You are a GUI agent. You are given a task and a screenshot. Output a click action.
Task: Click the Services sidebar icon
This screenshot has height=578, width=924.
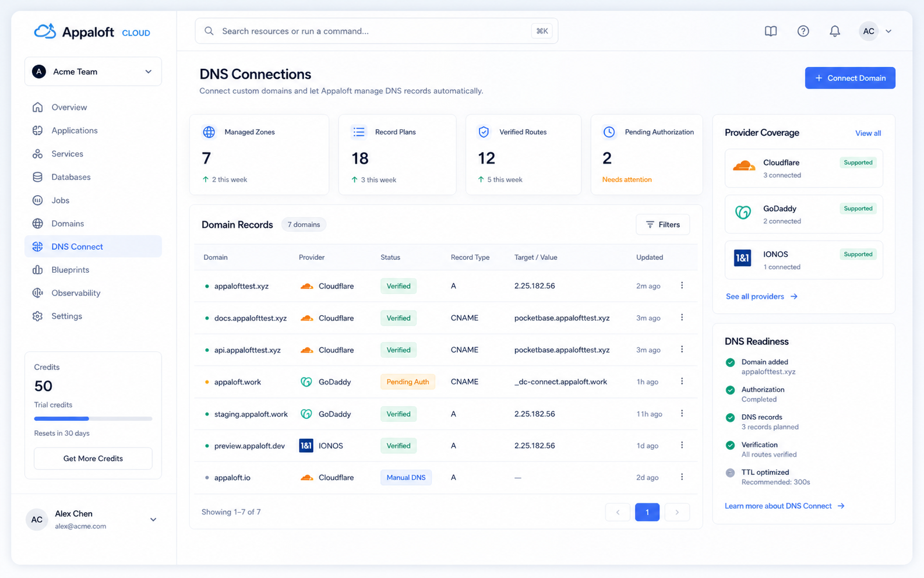click(38, 154)
